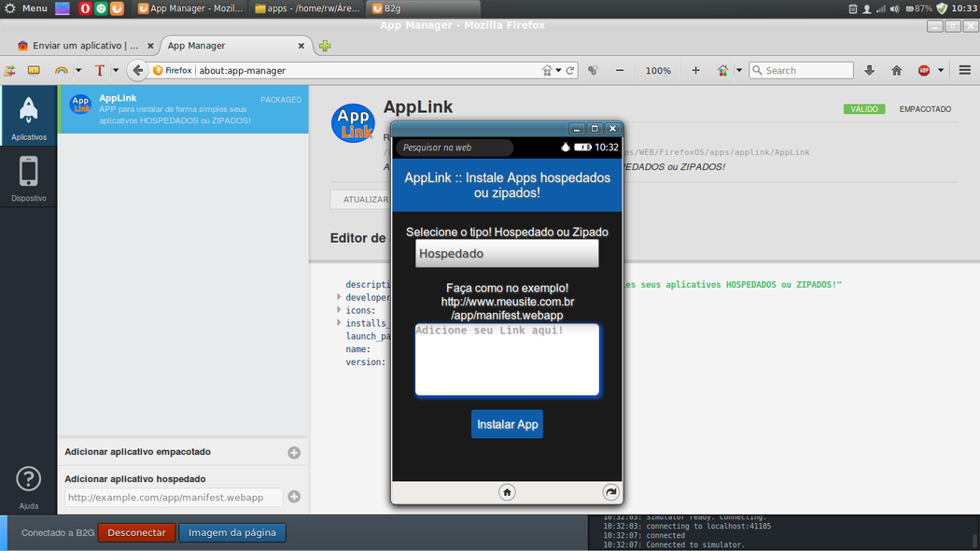Open the Hospedado type dropdown
The width and height of the screenshot is (980, 551).
[x=507, y=253]
